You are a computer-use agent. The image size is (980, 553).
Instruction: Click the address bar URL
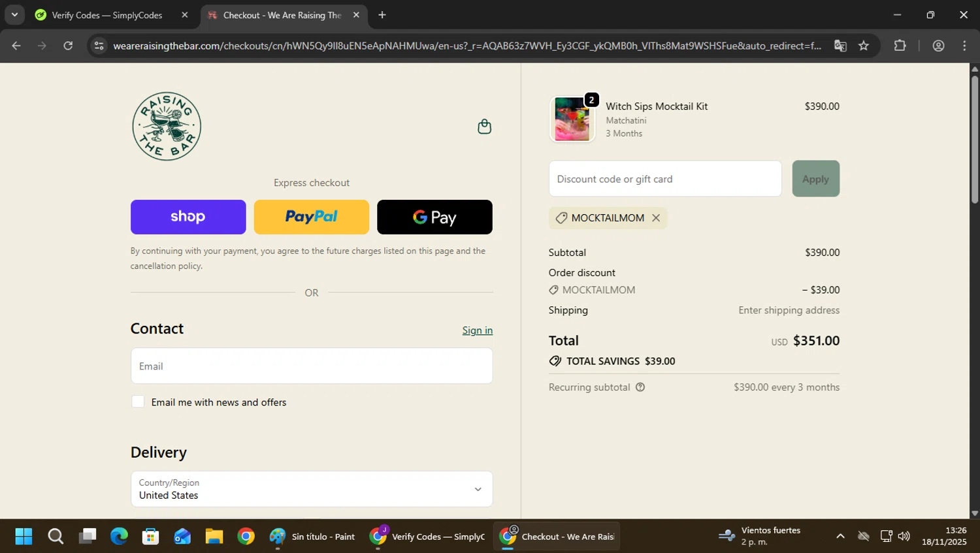click(466, 46)
